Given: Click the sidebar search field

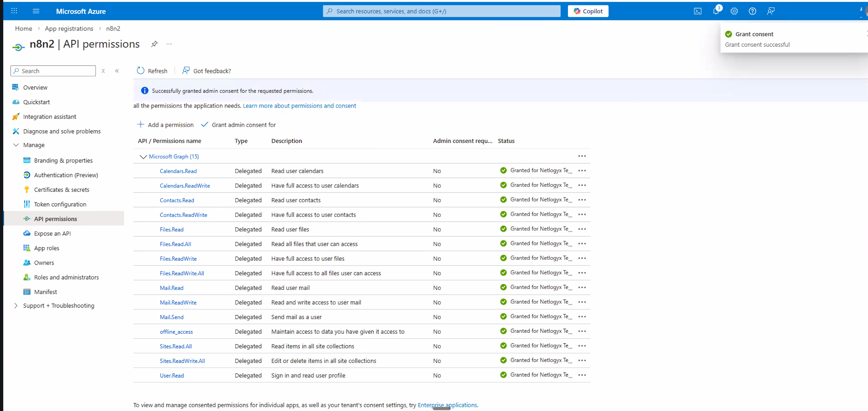Looking at the screenshot, I should [53, 71].
